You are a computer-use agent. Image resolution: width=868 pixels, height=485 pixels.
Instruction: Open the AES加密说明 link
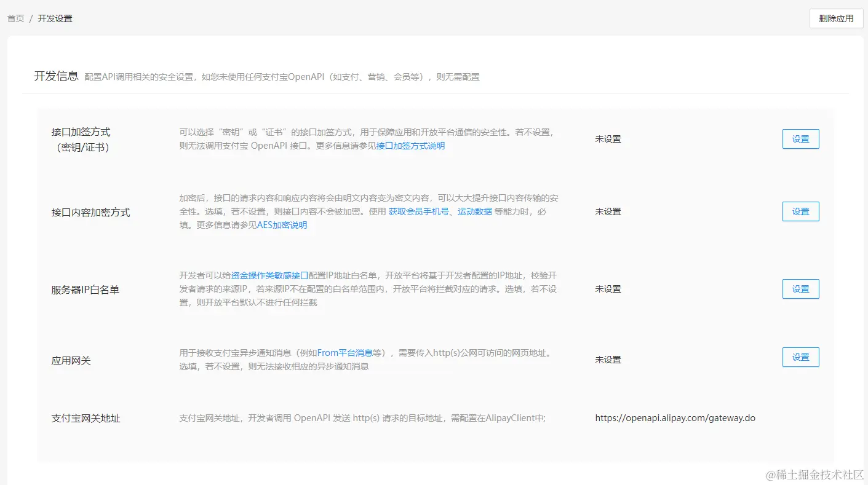pos(282,225)
